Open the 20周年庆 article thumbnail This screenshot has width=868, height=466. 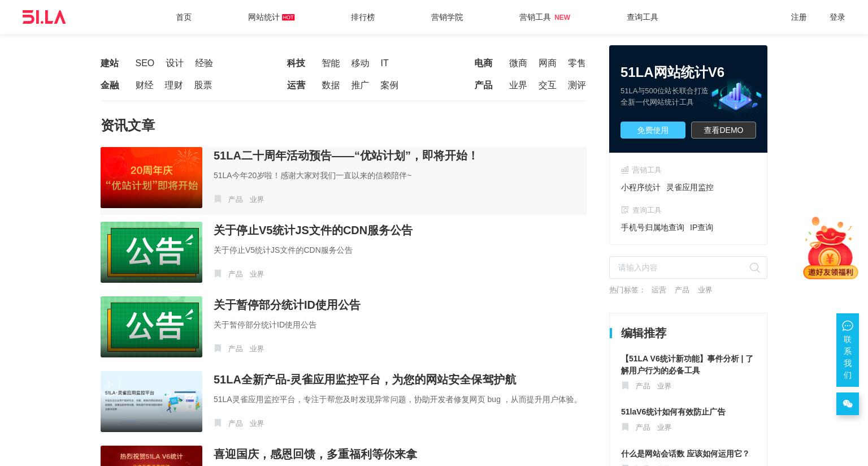pyautogui.click(x=151, y=178)
